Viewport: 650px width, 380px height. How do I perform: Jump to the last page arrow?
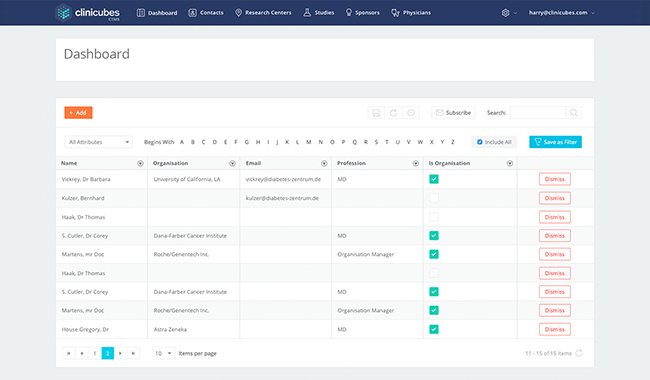tap(133, 353)
